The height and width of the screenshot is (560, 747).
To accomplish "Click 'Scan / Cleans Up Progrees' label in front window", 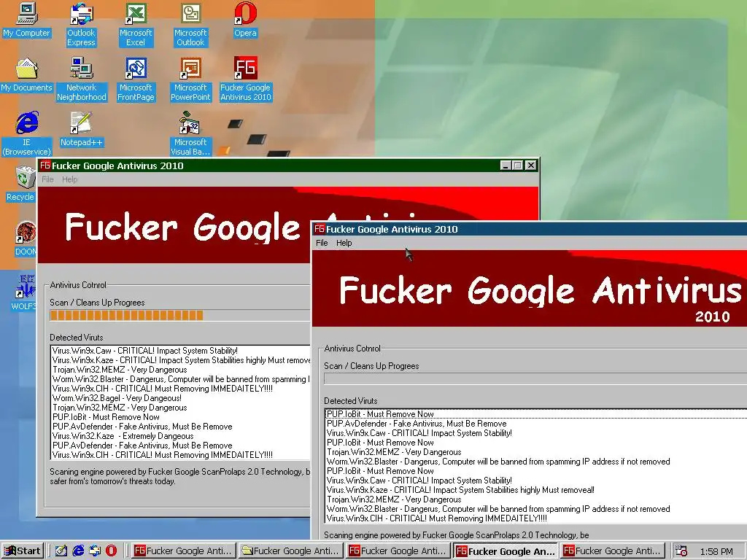I will coord(371,366).
